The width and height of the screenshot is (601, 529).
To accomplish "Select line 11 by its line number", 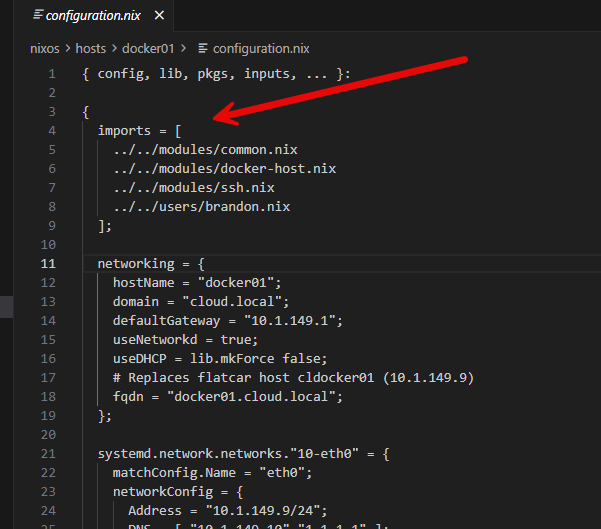I will pos(48,264).
